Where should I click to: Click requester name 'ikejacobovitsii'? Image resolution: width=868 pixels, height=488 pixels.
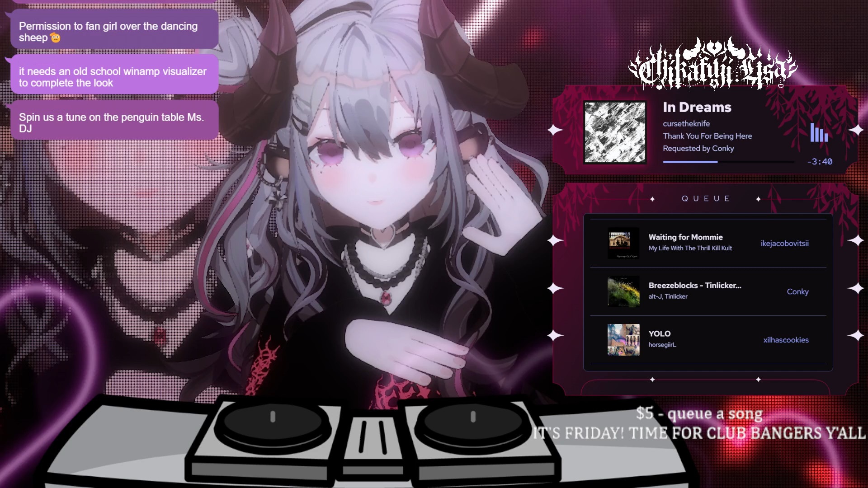(784, 243)
